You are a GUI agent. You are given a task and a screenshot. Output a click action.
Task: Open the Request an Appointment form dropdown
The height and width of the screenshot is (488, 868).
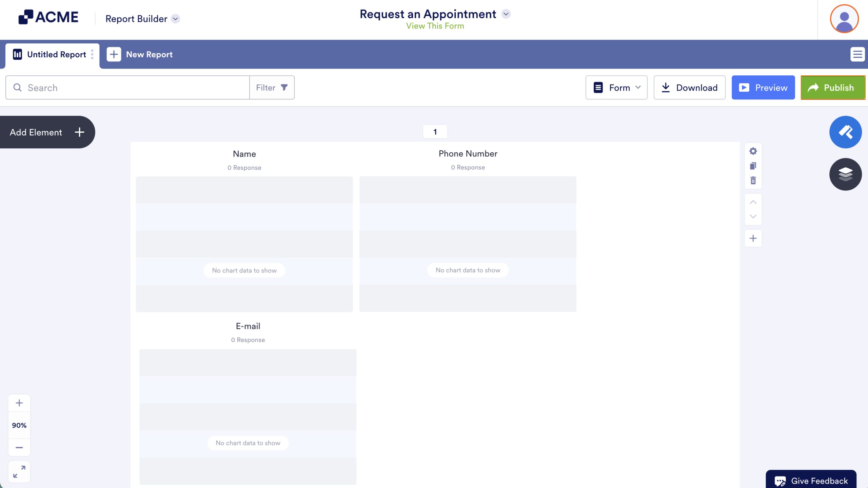tap(506, 14)
